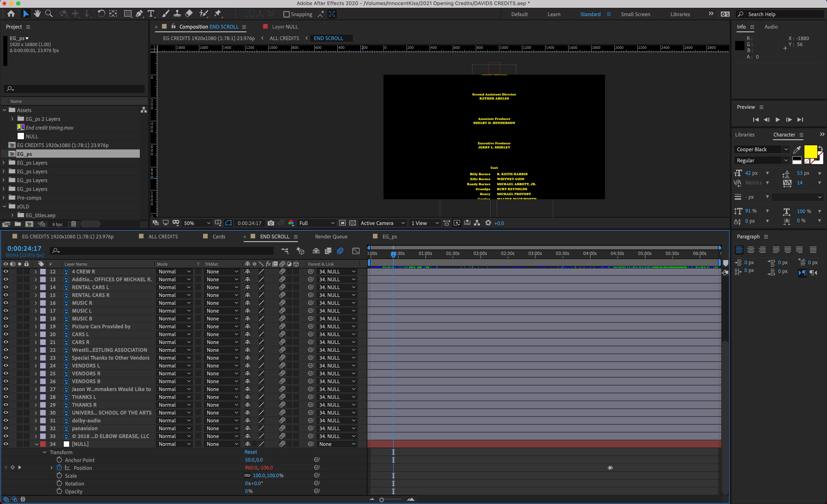827x504 pixels.
Task: Open the 50% magnification dropdown
Action: tap(197, 223)
